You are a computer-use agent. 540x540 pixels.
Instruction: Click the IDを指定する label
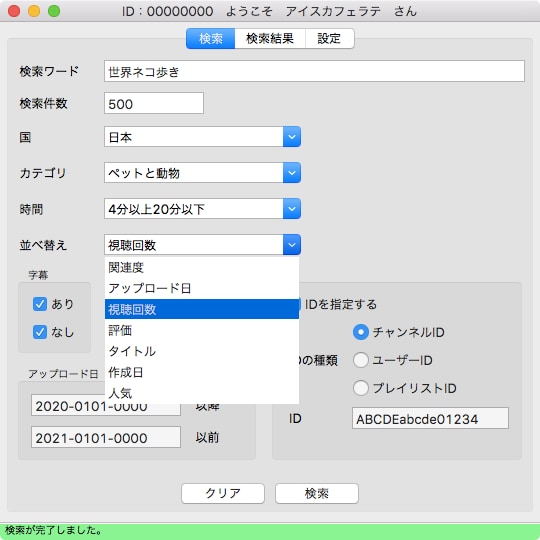341,304
